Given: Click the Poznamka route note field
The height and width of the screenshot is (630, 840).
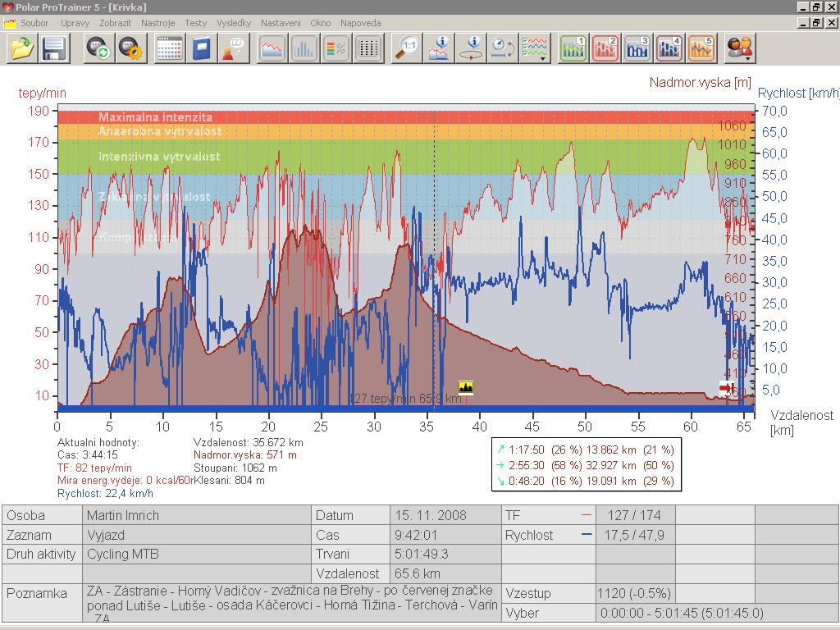Looking at the screenshot, I should [291, 604].
